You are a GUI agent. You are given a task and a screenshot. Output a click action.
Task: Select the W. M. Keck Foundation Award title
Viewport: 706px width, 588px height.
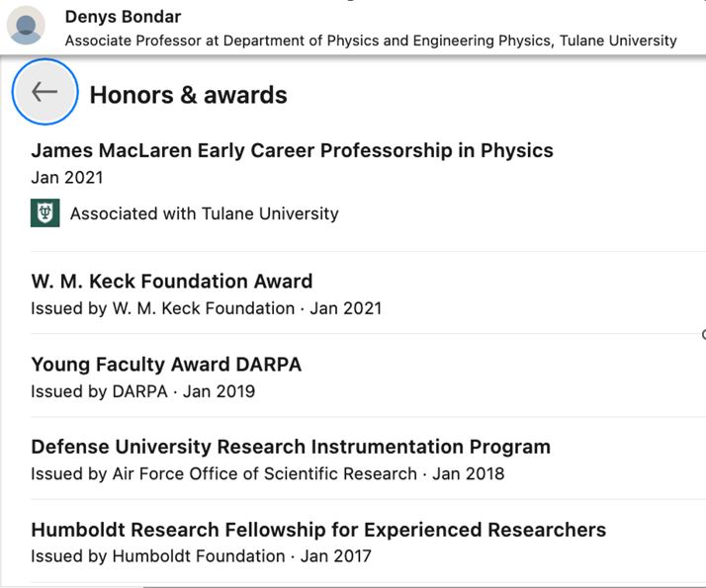[172, 282]
